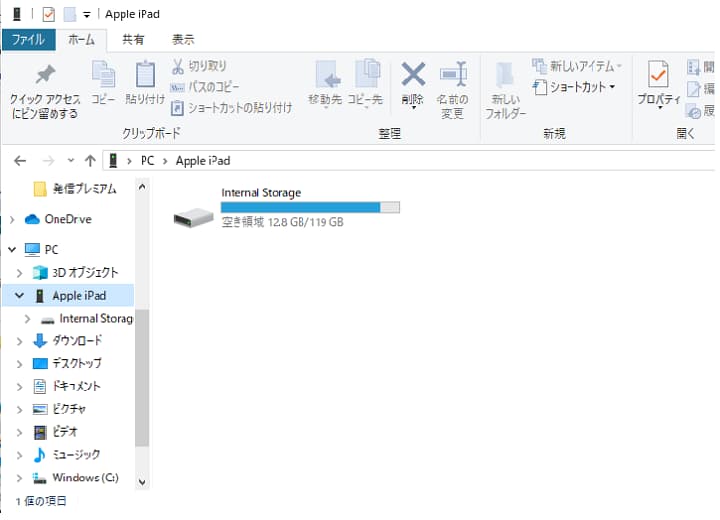This screenshot has height=520, width=720.
Task: Expand the ダウンロード node
Action: [x=19, y=341]
